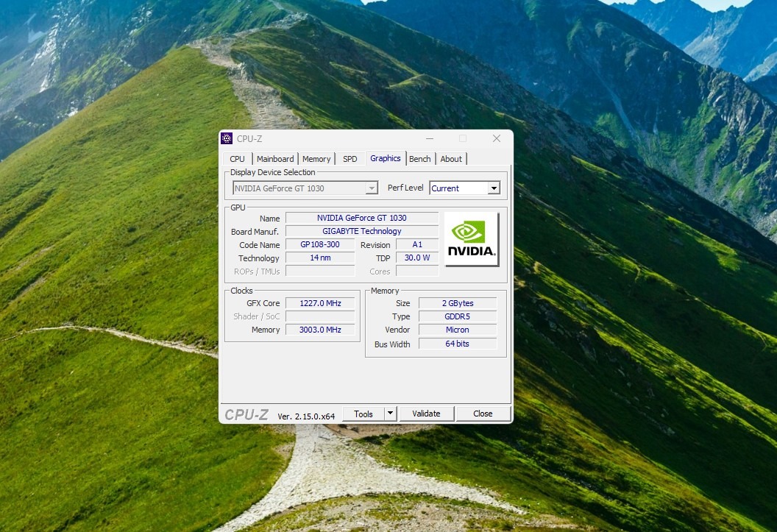Click the Bus Width label
Viewport: 777px width, 532px height.
tap(392, 344)
